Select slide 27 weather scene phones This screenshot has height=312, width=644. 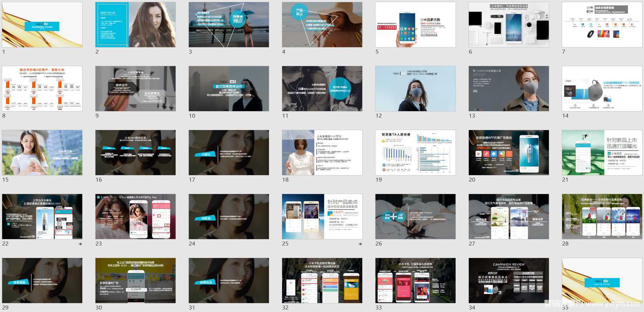coord(509,217)
